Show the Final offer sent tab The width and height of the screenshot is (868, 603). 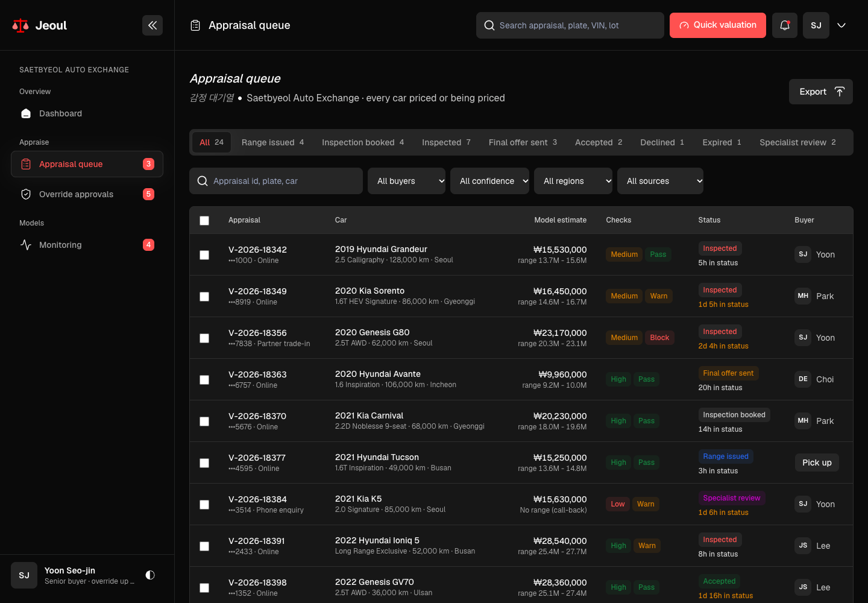point(523,142)
